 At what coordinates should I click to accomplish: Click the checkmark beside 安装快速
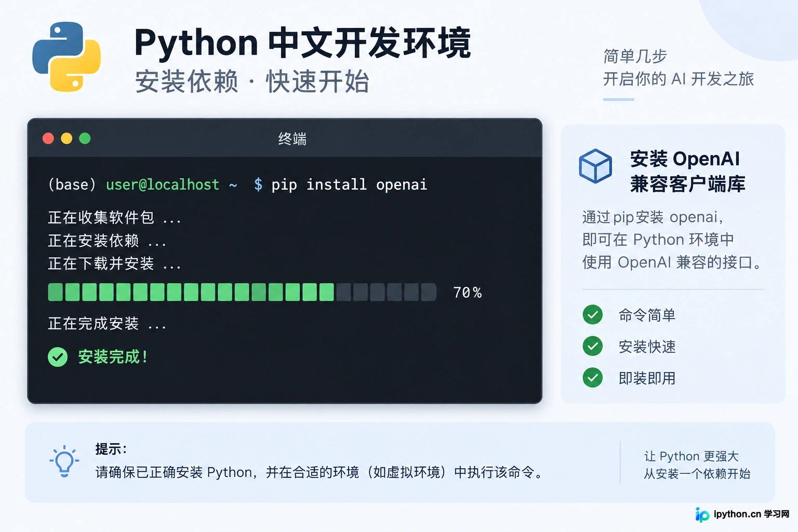pos(593,346)
